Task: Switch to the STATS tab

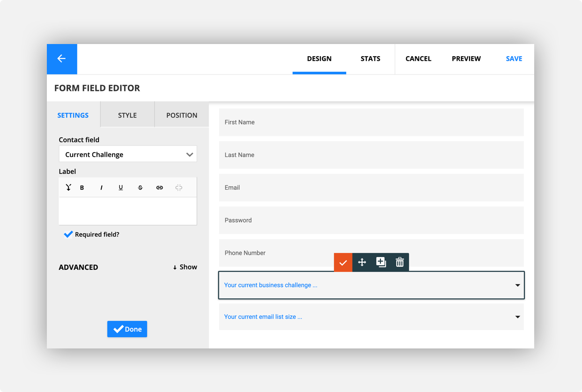Action: 370,59
